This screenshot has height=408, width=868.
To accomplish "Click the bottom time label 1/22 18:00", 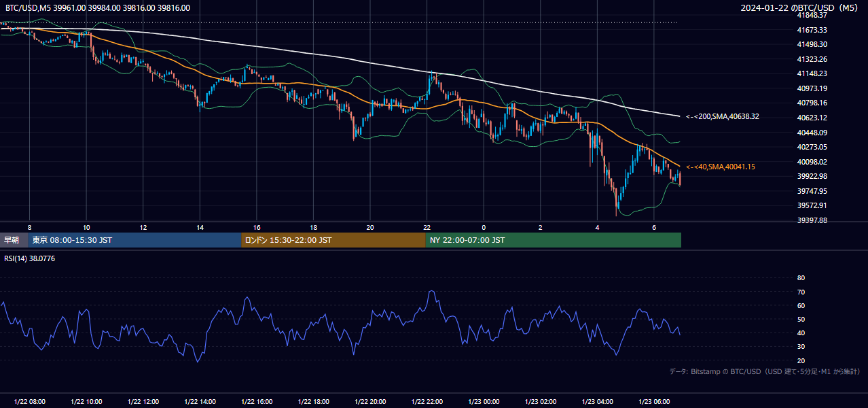I will pos(313,402).
